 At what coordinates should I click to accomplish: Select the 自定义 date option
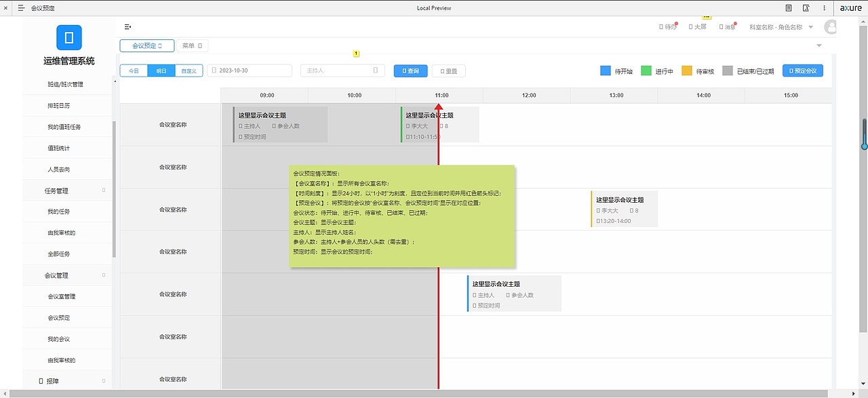tap(189, 71)
